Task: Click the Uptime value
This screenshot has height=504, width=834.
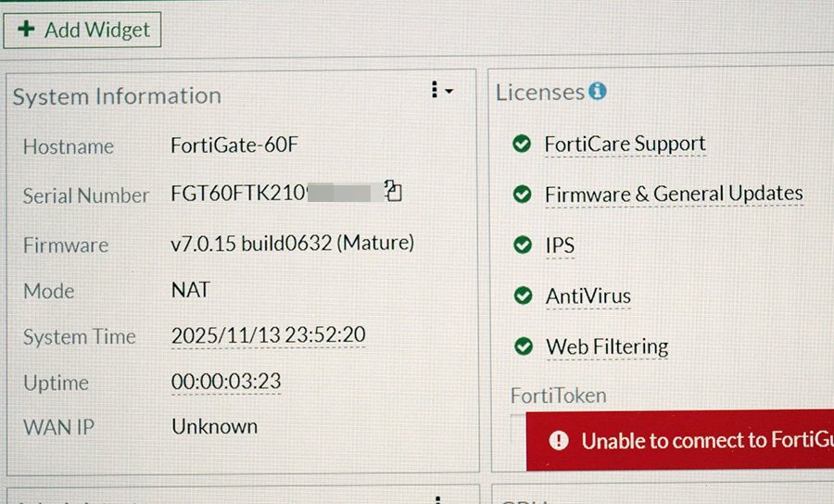Action: tap(225, 382)
